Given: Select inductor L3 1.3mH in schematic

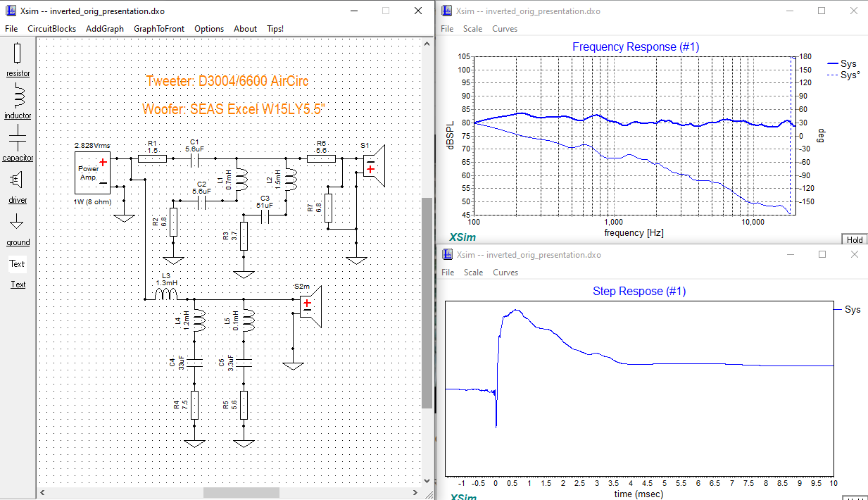Looking at the screenshot, I should point(166,294).
